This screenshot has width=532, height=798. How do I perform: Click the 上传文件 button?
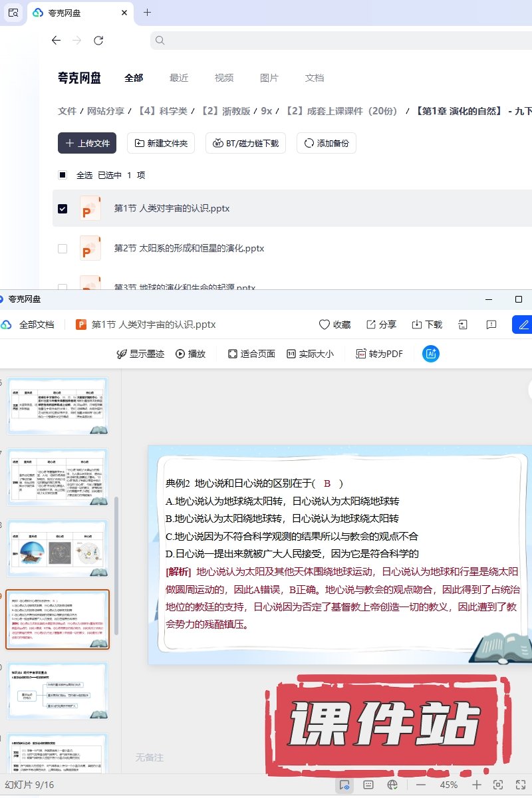click(87, 143)
